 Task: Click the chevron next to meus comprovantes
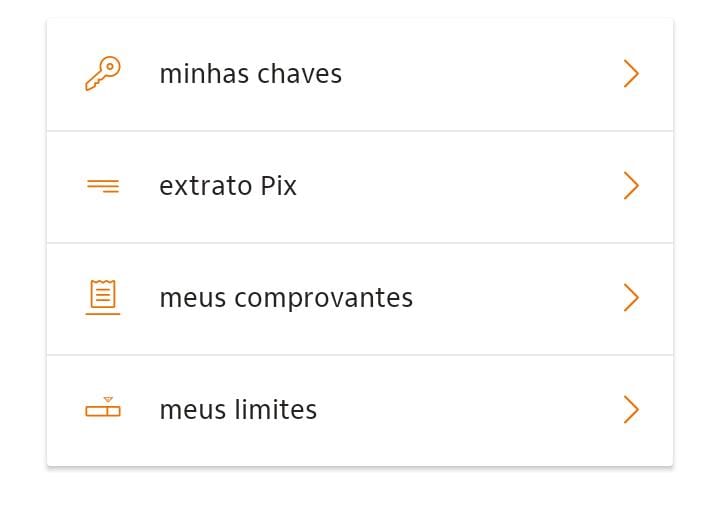tap(631, 298)
